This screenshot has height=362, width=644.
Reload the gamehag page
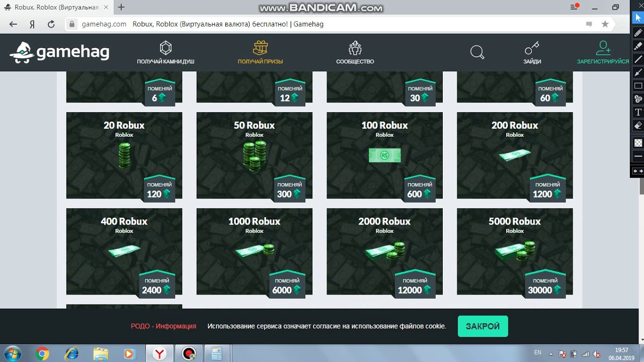tap(51, 24)
